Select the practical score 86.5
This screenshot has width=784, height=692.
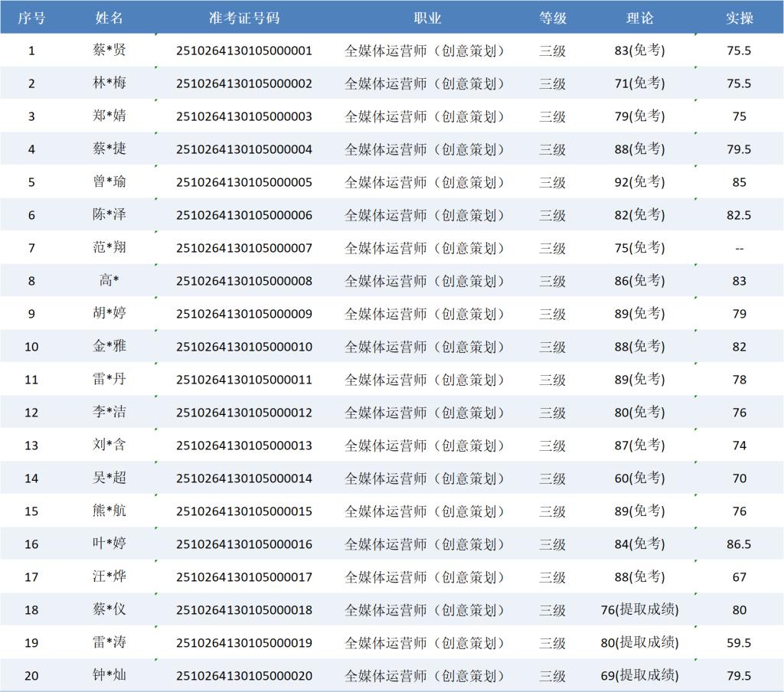(x=739, y=544)
